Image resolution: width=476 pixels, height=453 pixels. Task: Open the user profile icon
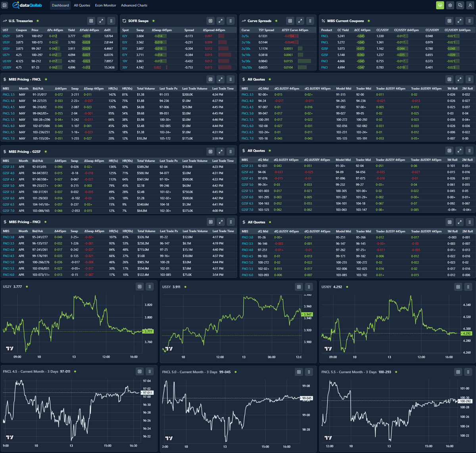(x=470, y=5)
